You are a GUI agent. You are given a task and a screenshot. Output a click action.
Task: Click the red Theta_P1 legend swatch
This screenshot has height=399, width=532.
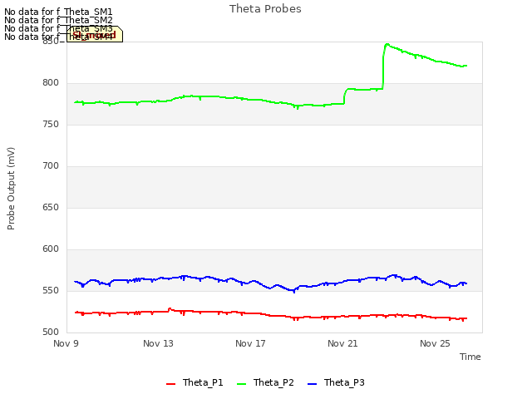pos(170,384)
